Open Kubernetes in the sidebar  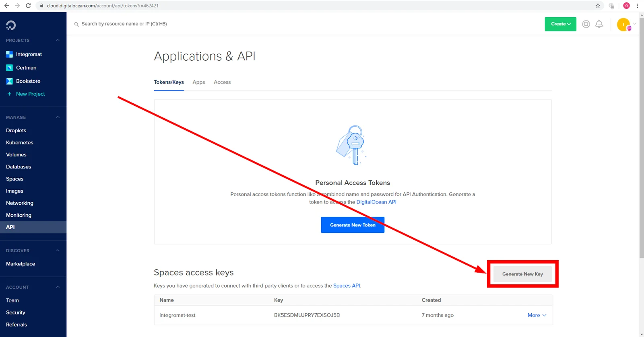pyautogui.click(x=20, y=142)
